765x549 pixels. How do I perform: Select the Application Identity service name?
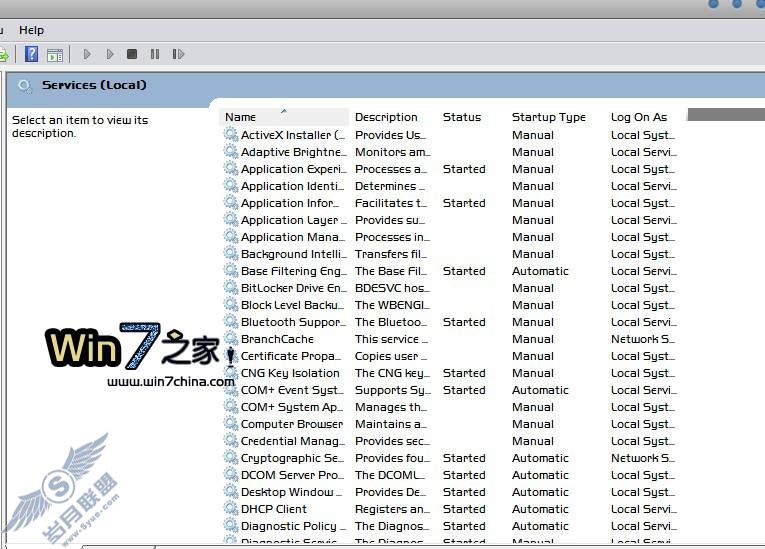point(293,186)
